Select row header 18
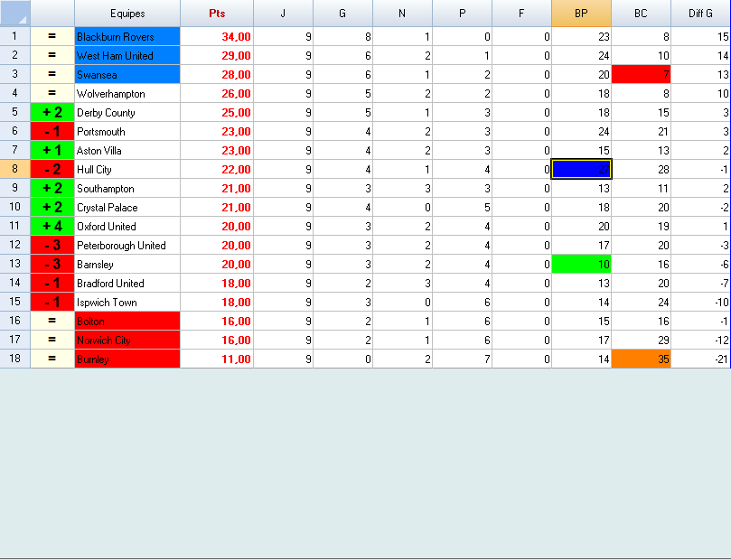 point(15,359)
